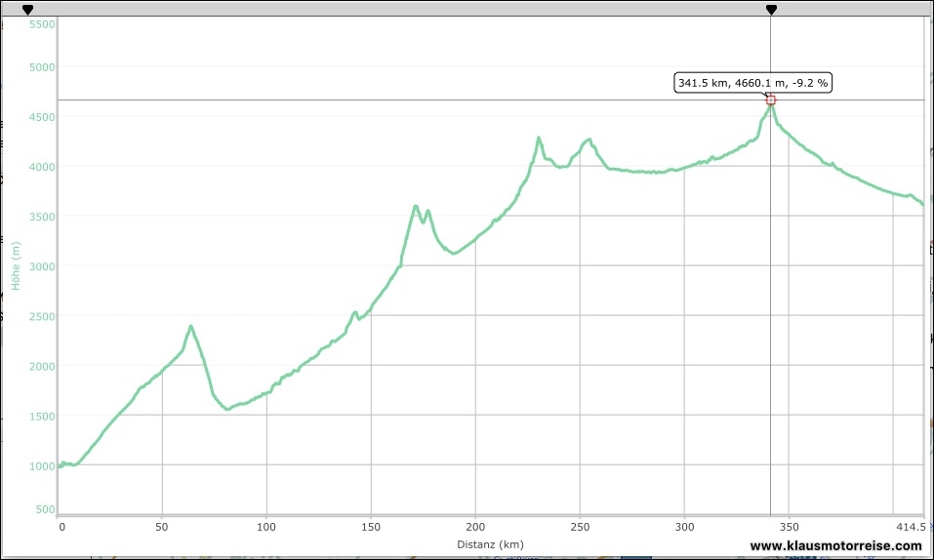Click the 4500 elevation axis label
This screenshot has width=934, height=560.
(42, 117)
